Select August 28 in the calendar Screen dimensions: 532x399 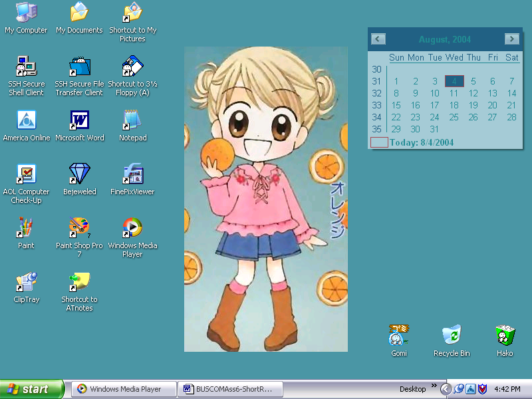coord(511,117)
